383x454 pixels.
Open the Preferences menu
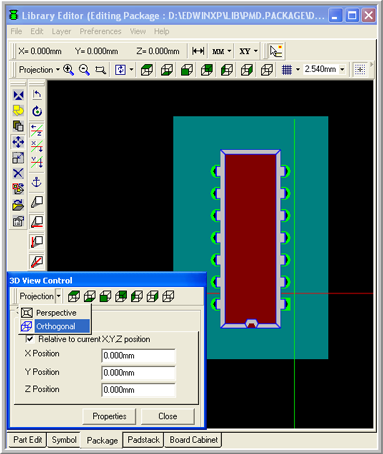100,31
